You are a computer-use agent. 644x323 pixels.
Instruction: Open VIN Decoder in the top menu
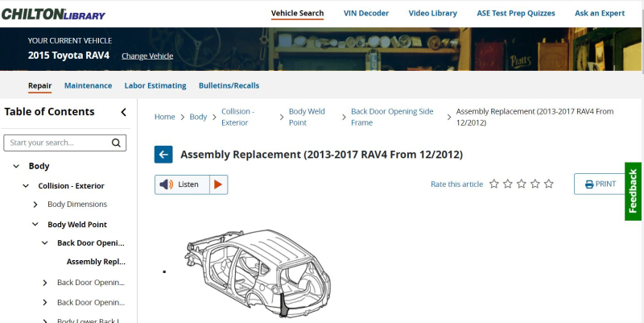pyautogui.click(x=366, y=13)
